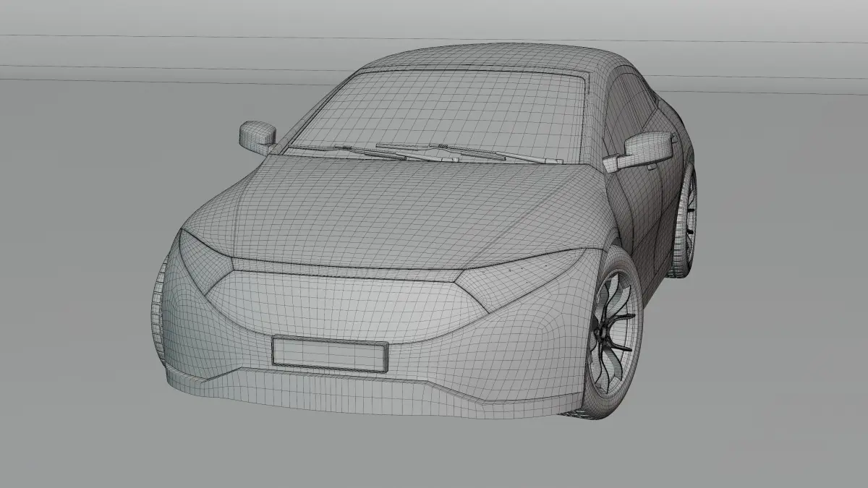Select the car's front license plate
Screen dimensions: 868x488
coord(330,353)
